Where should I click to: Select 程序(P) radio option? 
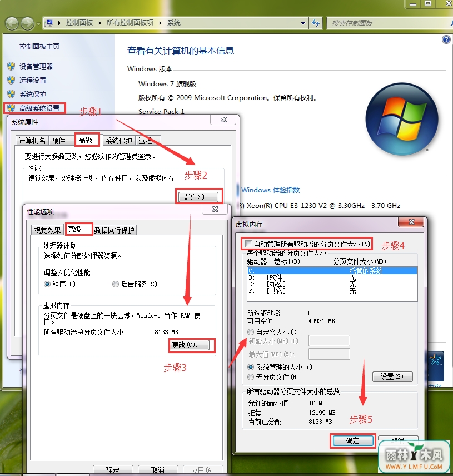[x=60, y=284]
